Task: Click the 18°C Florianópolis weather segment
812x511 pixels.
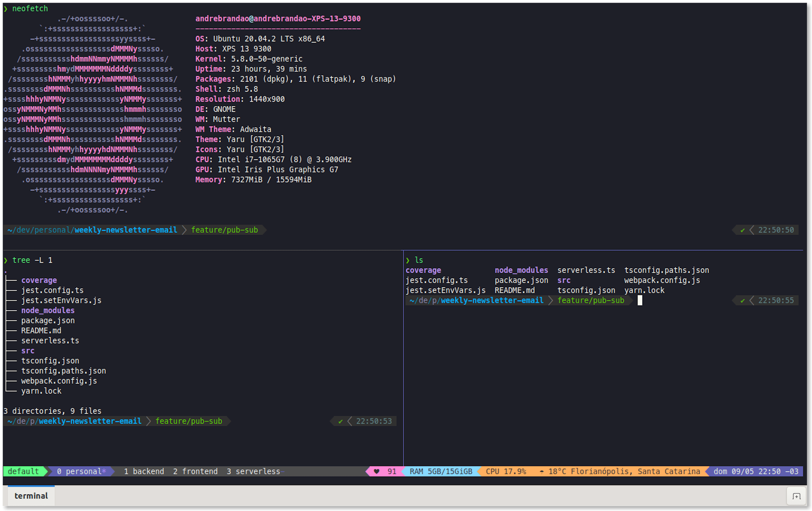Action: [x=620, y=471]
